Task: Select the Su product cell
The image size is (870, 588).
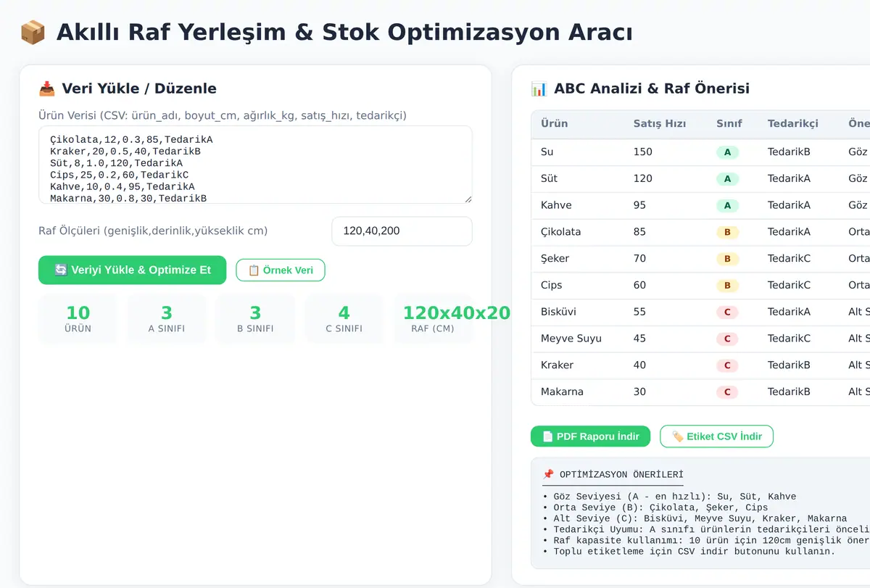Action: pyautogui.click(x=547, y=152)
